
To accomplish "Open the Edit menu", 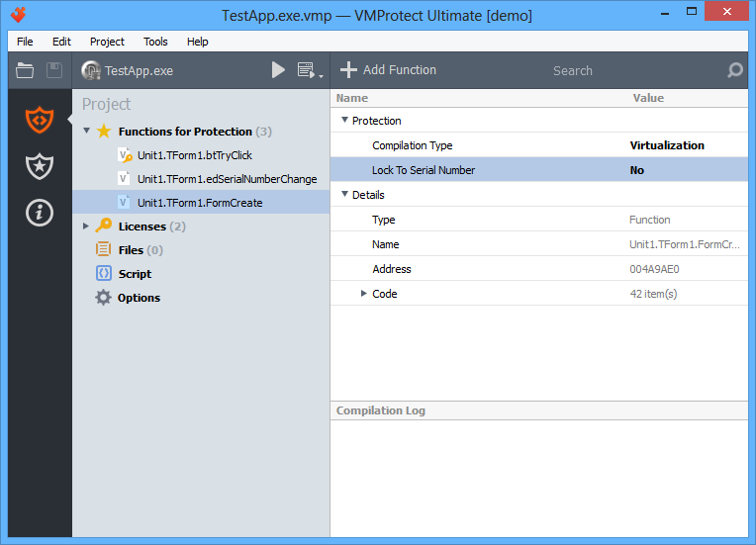I will (x=61, y=42).
